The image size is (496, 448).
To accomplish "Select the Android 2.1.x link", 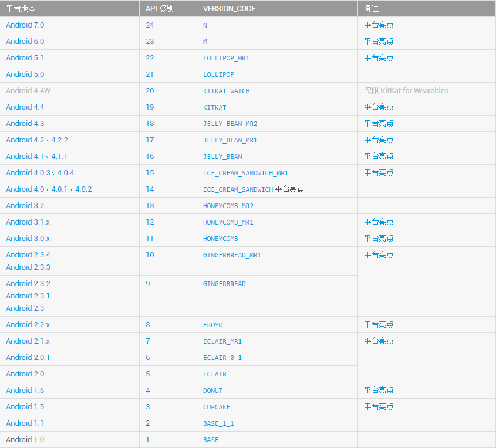I will [x=28, y=341].
